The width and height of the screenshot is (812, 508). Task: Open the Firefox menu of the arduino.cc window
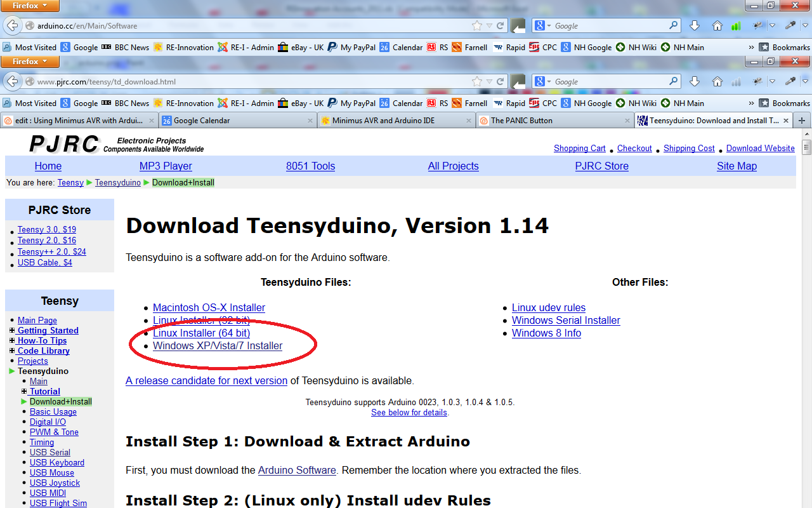click(x=30, y=6)
